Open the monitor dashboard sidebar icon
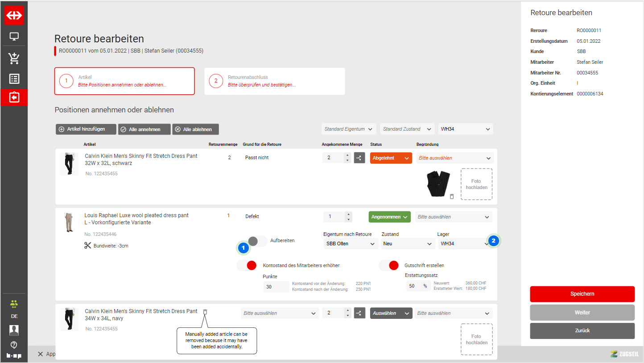644x363 pixels. tap(14, 37)
